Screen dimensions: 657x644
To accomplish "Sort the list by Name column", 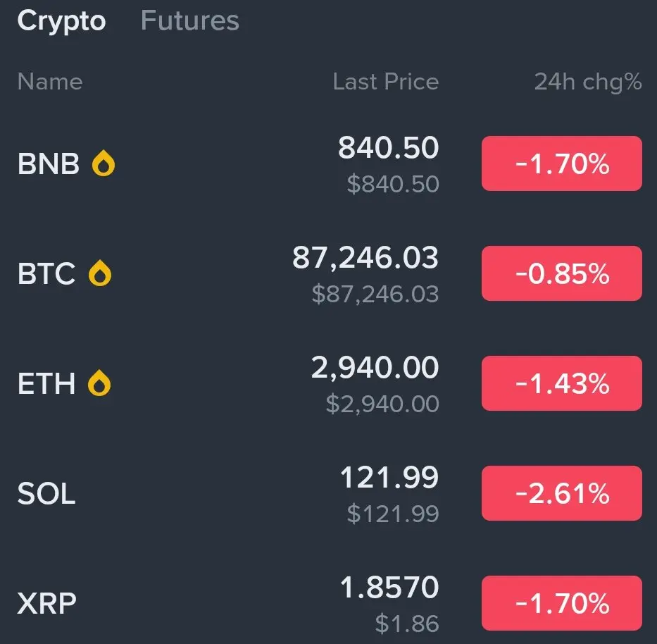I will click(x=50, y=82).
